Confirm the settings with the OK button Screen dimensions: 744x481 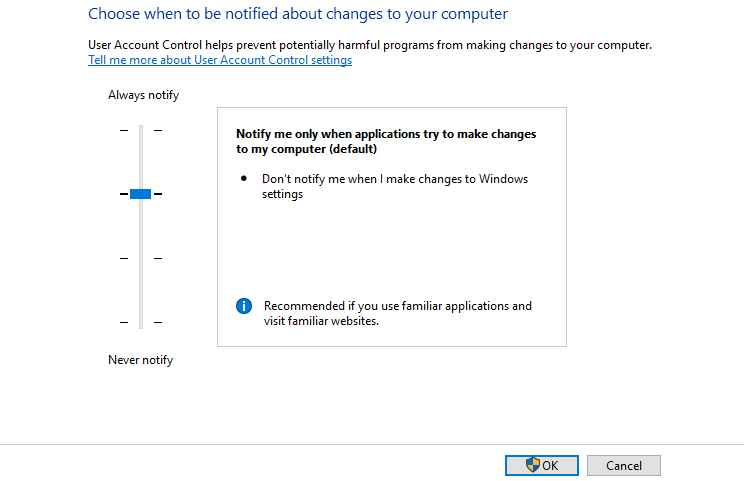coord(542,465)
